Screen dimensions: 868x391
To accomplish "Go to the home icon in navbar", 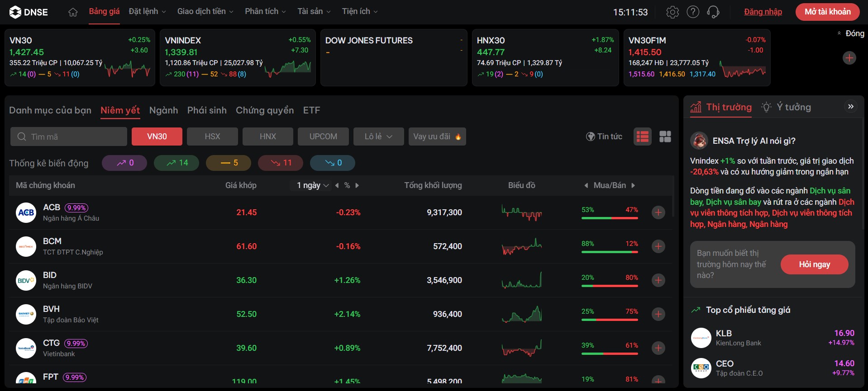I will (73, 12).
